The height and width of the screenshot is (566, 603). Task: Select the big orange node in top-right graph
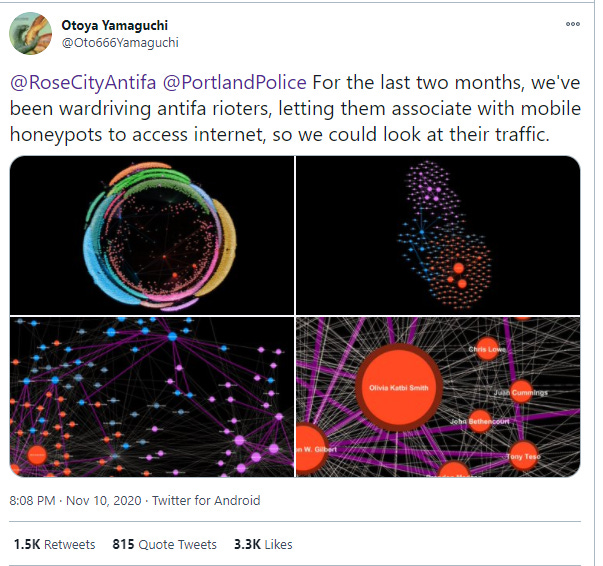coord(457,268)
